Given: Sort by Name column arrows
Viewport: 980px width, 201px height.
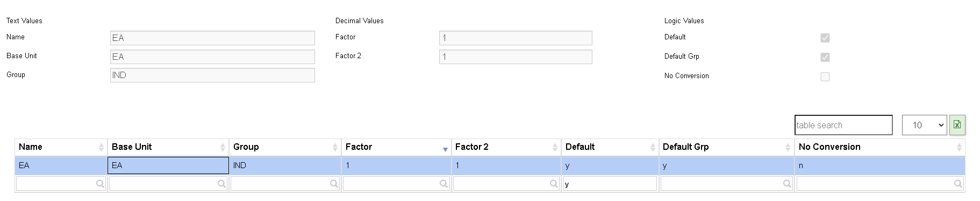Looking at the screenshot, I should 101,147.
